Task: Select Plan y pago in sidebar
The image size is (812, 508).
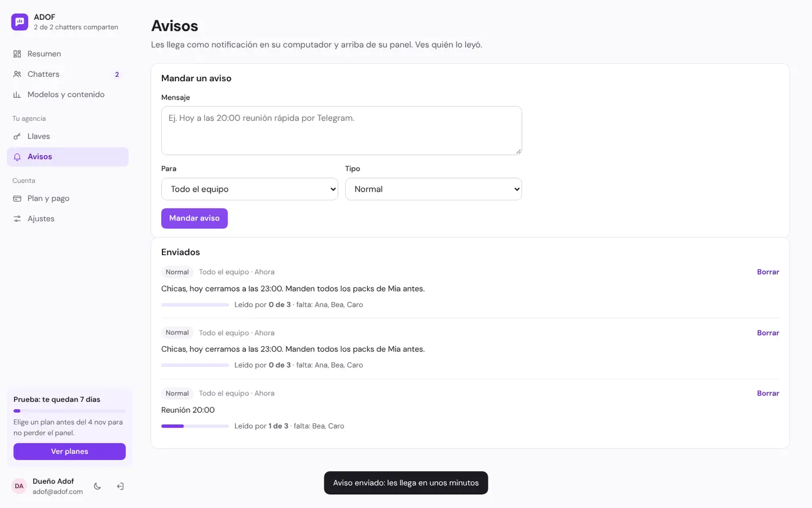Action: click(x=68, y=199)
